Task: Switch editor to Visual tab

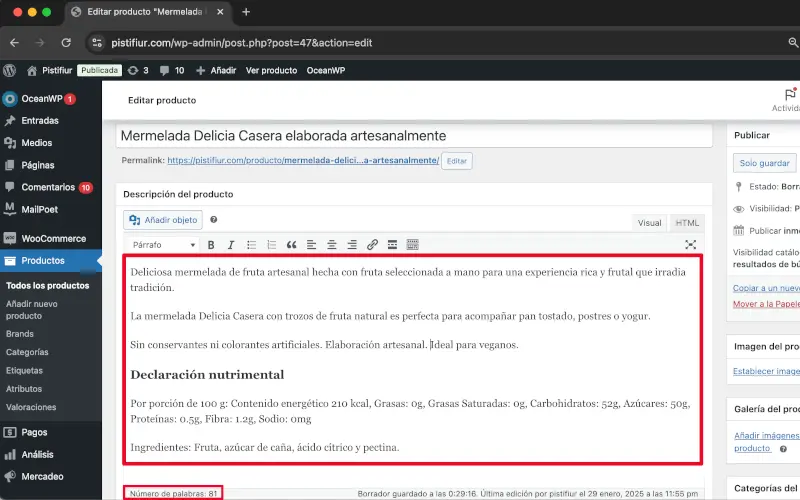Action: (x=649, y=223)
